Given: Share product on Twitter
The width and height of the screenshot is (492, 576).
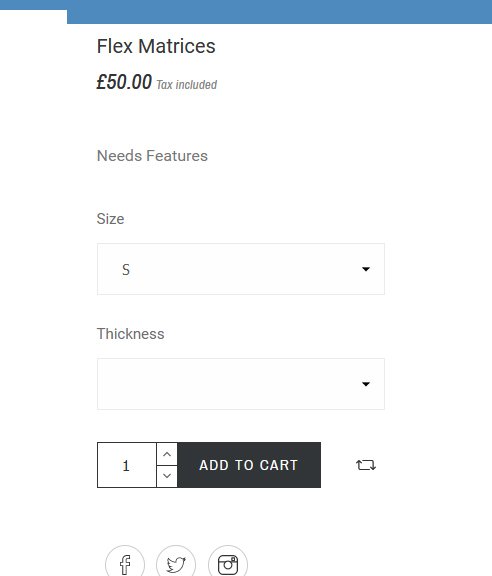Looking at the screenshot, I should 176,563.
